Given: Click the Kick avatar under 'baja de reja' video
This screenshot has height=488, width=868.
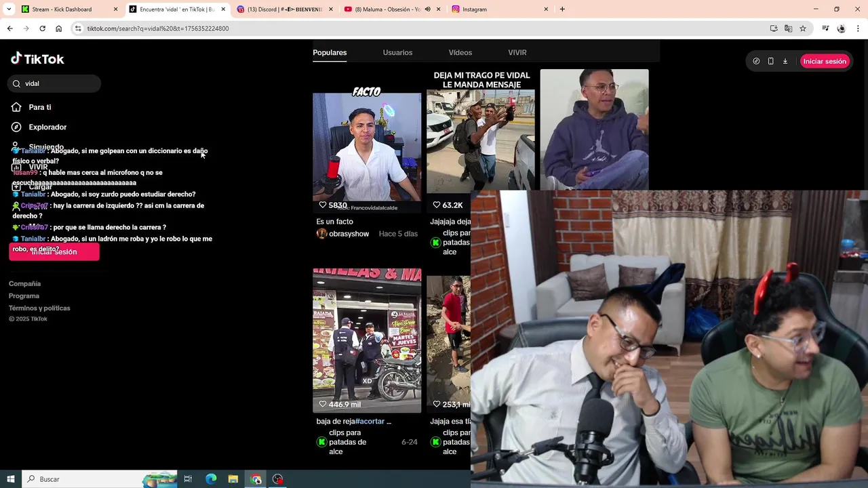Looking at the screenshot, I should tap(321, 442).
